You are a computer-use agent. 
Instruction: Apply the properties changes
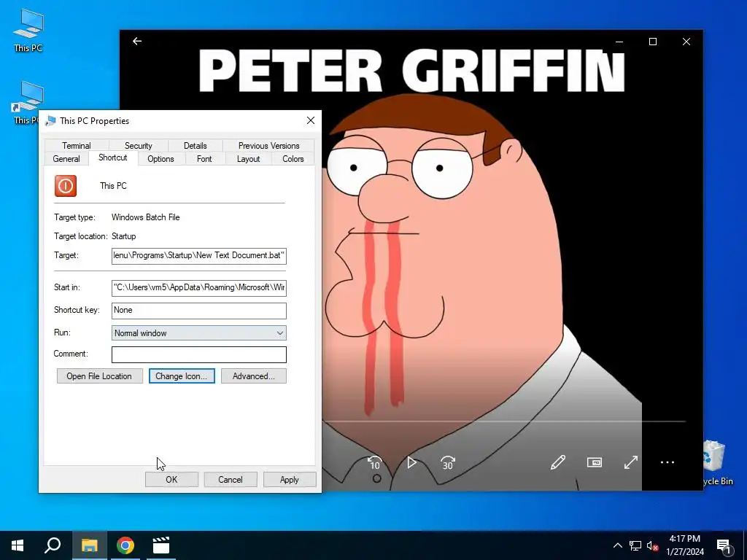click(x=290, y=480)
